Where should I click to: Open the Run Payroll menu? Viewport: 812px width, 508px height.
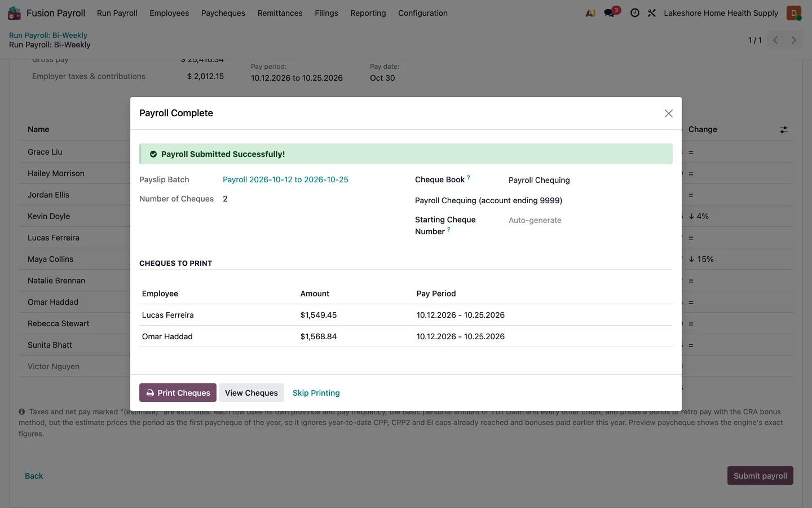tap(117, 13)
